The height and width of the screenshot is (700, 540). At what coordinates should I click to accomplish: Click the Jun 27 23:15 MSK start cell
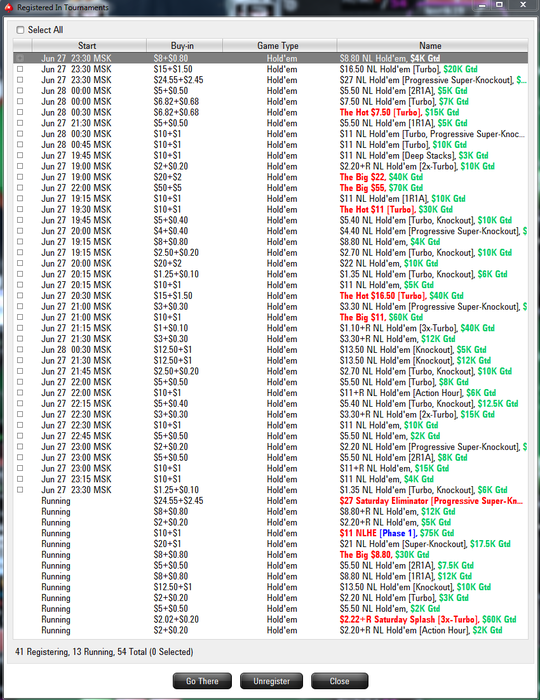(x=76, y=479)
